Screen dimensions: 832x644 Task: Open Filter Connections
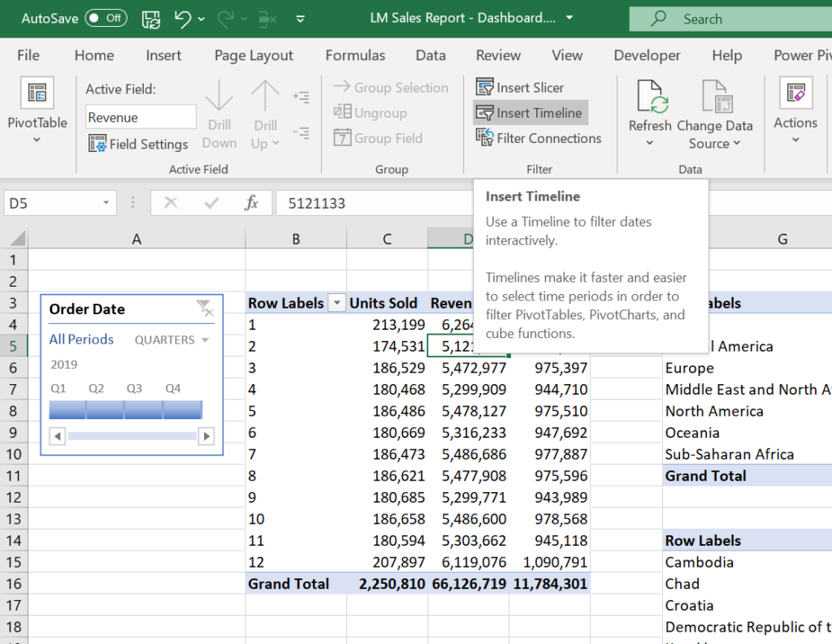(x=539, y=138)
